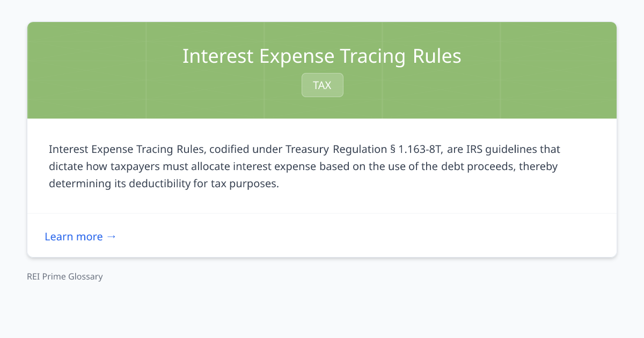The image size is (644, 338).
Task: Click the arrow icon beside Learn more
Action: [x=112, y=236]
